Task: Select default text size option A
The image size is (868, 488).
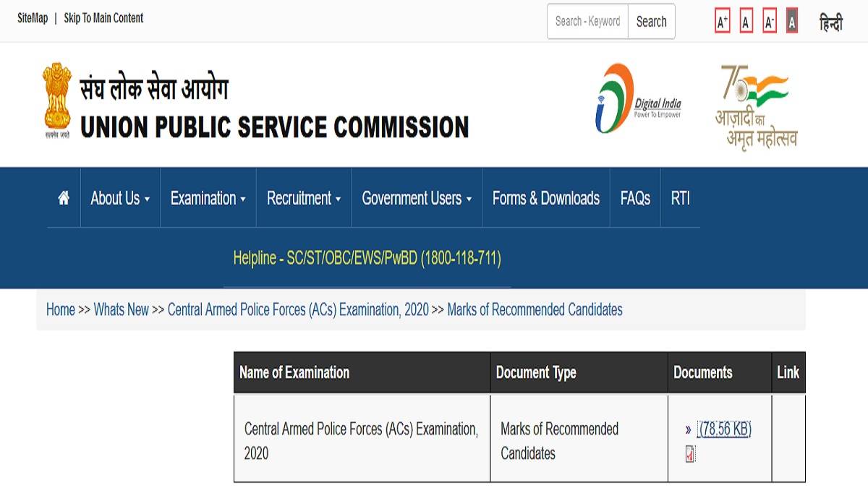Action: click(x=746, y=22)
